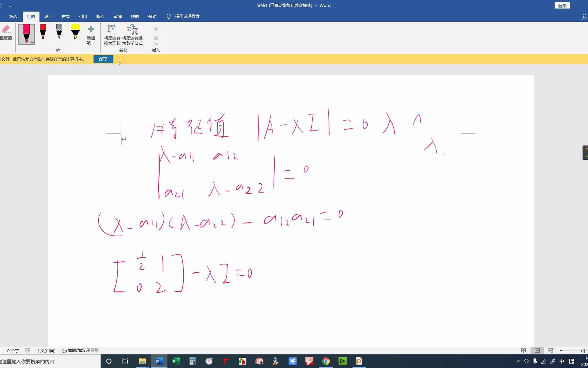Open the pink pen options dropdown
The image size is (588, 368).
32,42
